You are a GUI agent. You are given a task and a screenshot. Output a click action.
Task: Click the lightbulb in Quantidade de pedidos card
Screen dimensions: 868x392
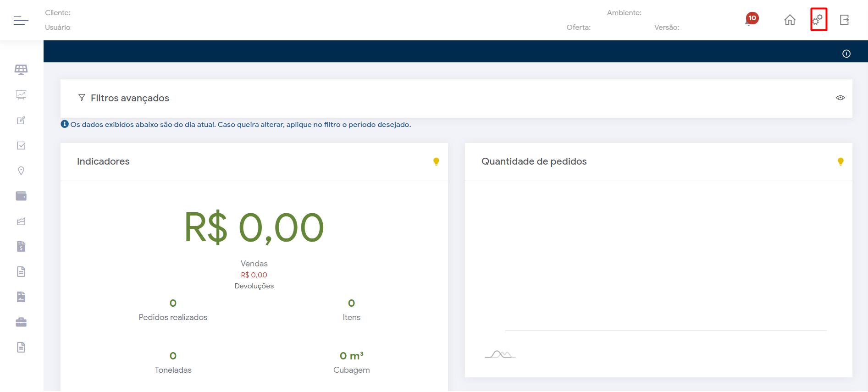coord(840,161)
